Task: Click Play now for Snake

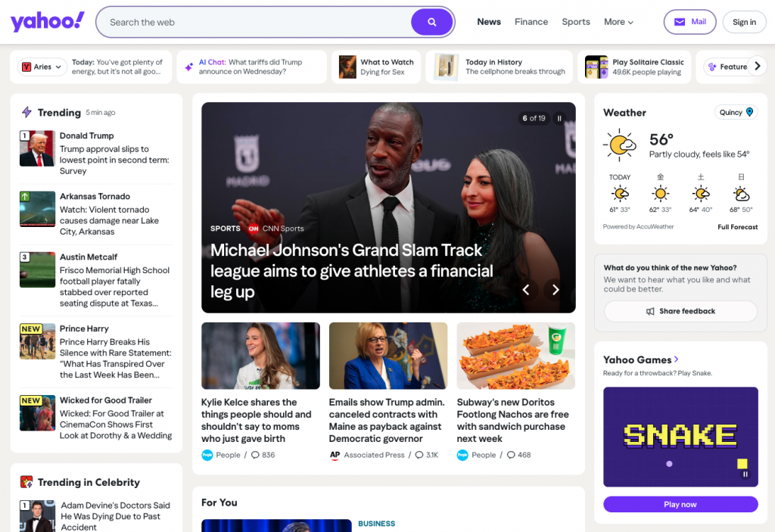Action: coord(680,504)
